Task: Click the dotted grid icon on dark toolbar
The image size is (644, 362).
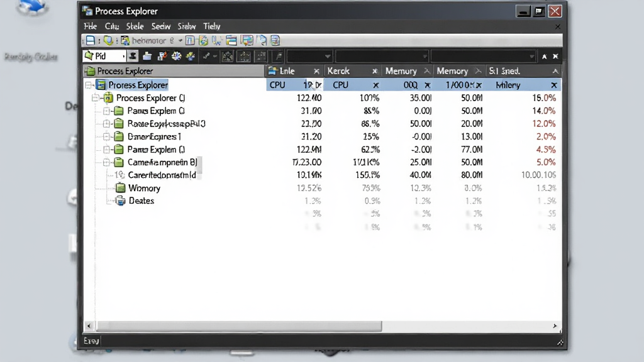Action: [261, 56]
